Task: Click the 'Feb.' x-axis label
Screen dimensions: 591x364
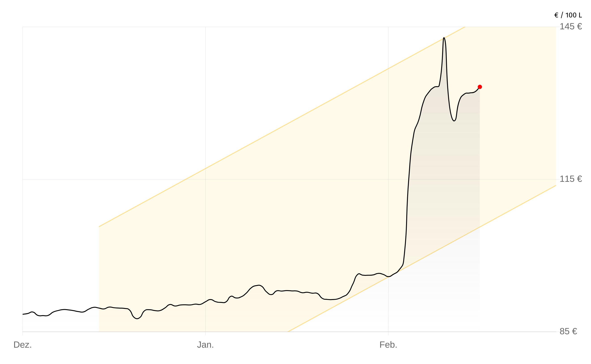Action: 388,345
